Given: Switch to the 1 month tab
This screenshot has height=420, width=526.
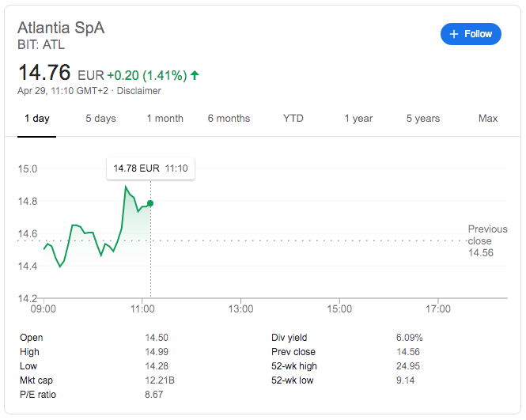Looking at the screenshot, I should 165,119.
